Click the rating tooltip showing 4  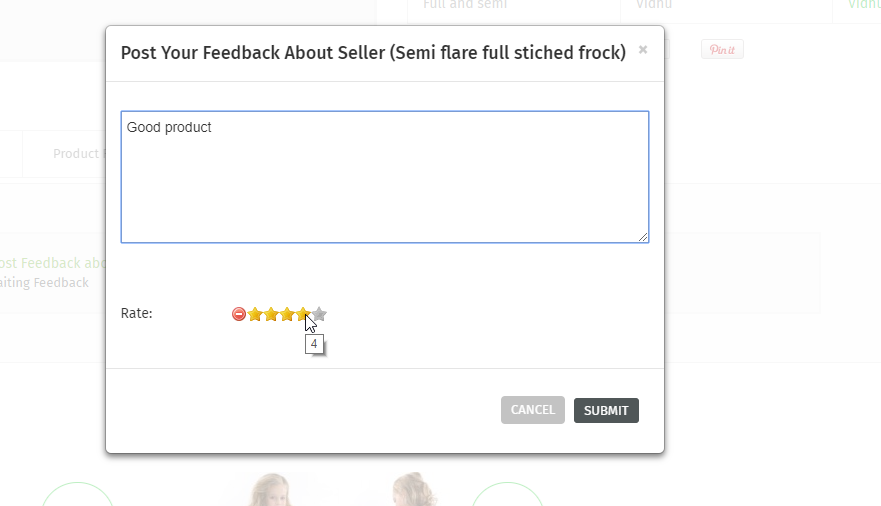pos(314,344)
